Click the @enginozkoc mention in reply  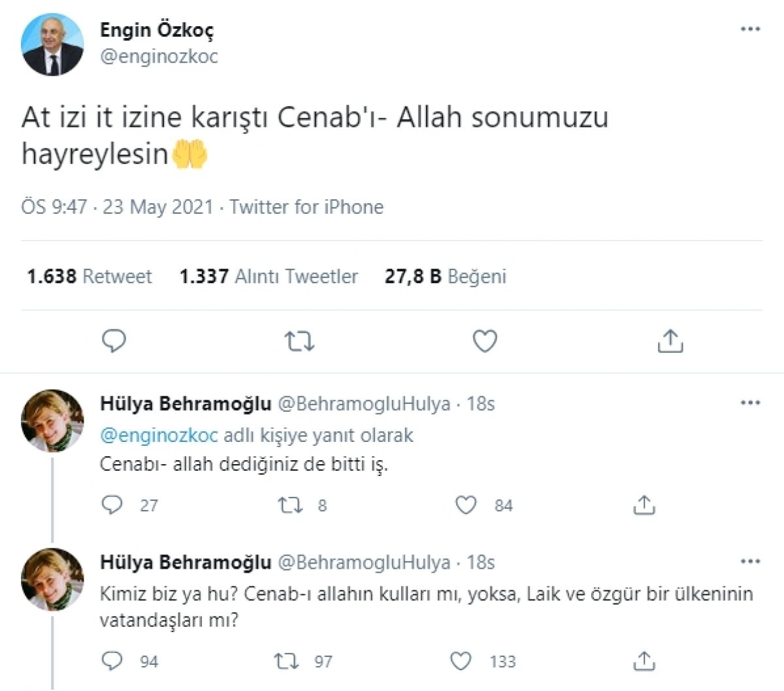tap(159, 435)
